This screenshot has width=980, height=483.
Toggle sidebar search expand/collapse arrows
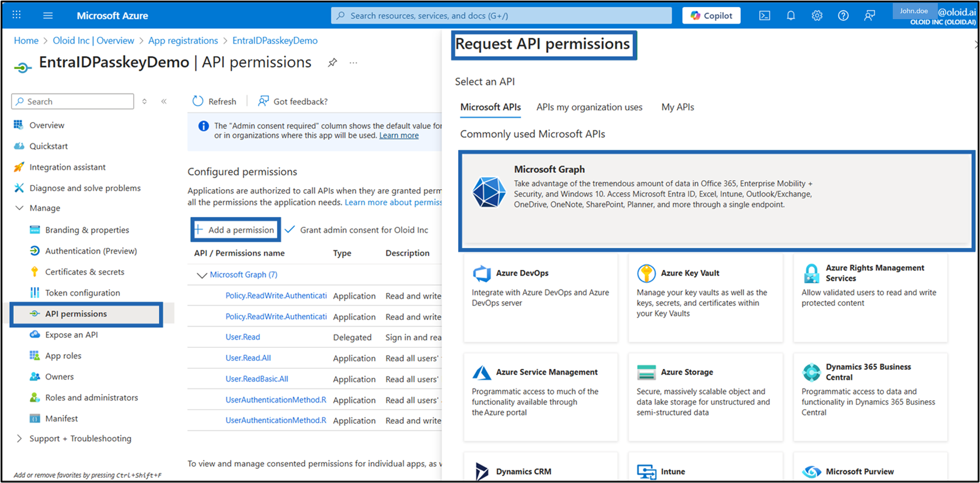[145, 101]
